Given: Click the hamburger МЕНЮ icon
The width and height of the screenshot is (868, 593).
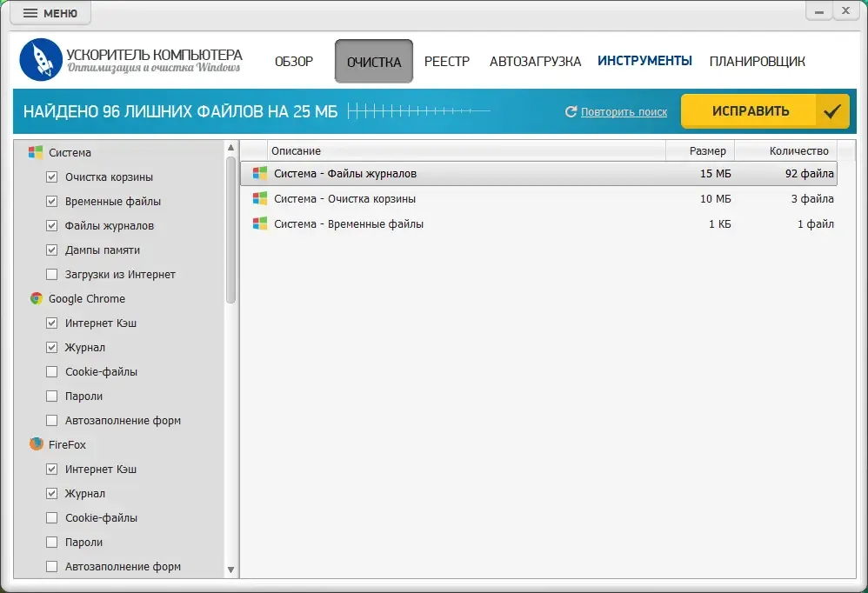Looking at the screenshot, I should point(30,13).
